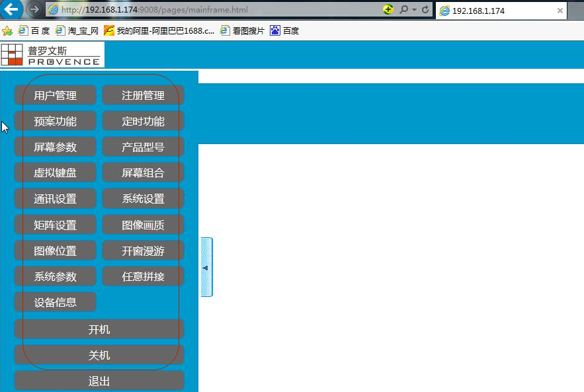Click the browser back arrow button

click(11, 9)
